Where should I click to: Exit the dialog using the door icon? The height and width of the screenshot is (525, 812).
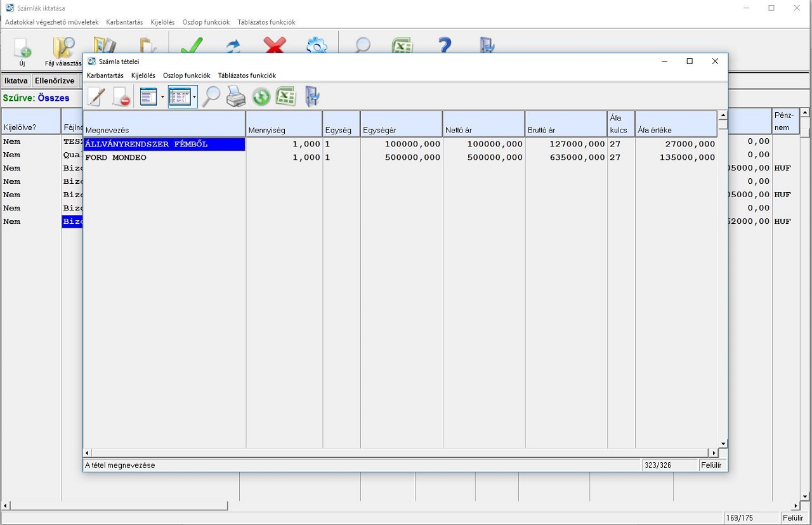(x=311, y=97)
